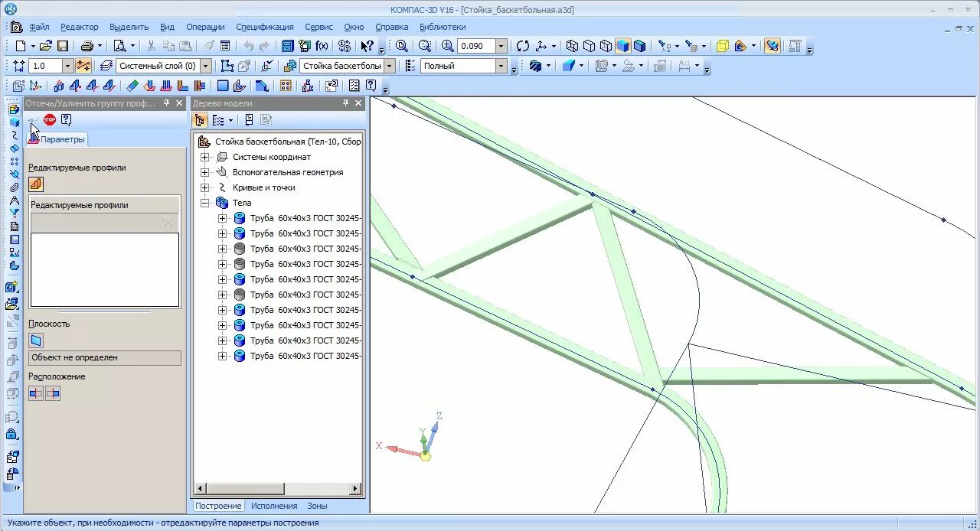This screenshot has height=531, width=980.
Task: Close the Дерево модели panel
Action: [358, 103]
